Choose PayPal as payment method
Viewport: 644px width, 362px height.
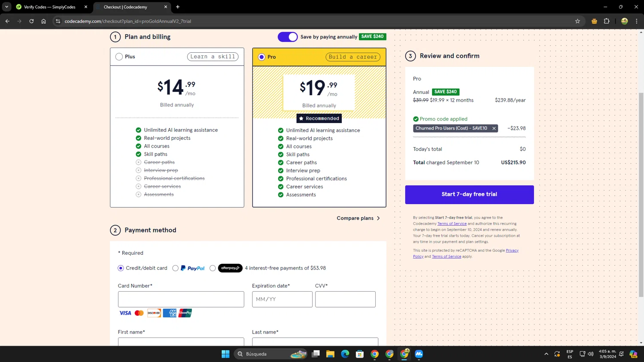click(x=175, y=268)
